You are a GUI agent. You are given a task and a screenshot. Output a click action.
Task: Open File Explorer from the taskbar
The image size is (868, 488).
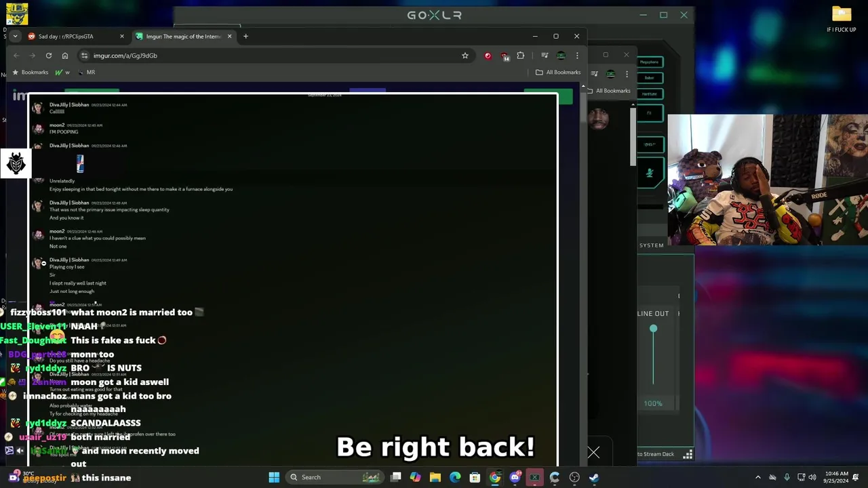(x=435, y=477)
